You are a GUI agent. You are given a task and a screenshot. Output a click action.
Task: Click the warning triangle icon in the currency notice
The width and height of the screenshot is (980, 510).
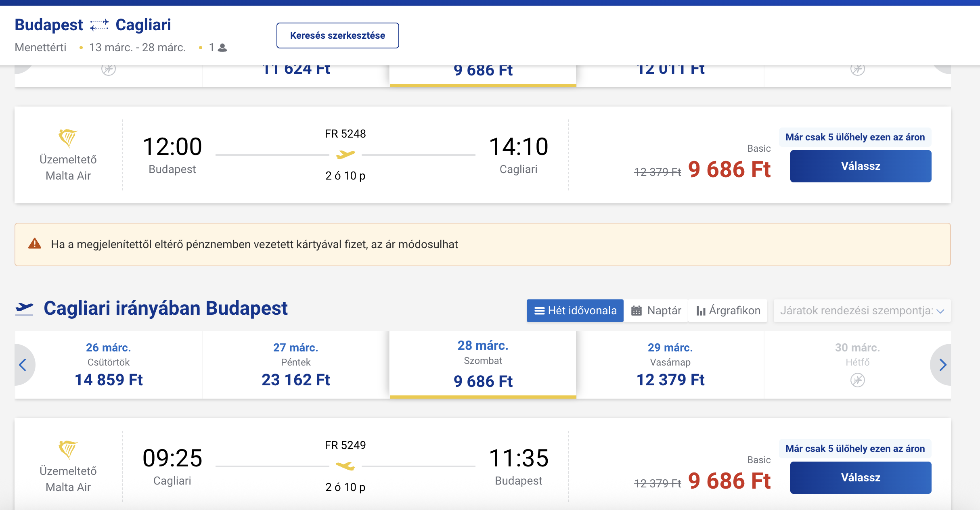coord(35,244)
